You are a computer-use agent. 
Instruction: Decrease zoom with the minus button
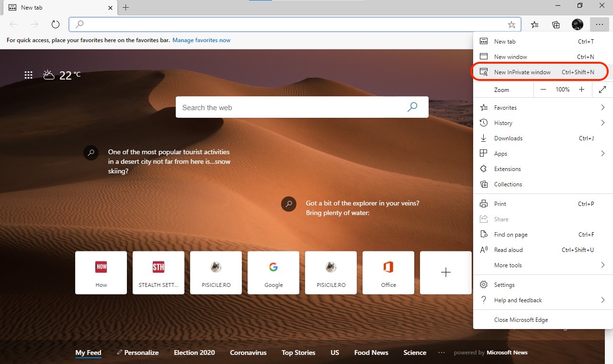543,90
